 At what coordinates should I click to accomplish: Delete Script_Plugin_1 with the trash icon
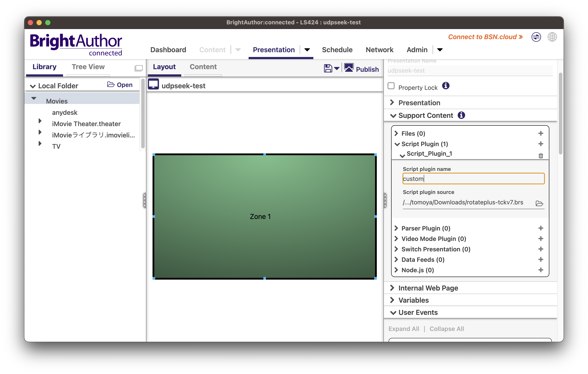pyautogui.click(x=541, y=156)
